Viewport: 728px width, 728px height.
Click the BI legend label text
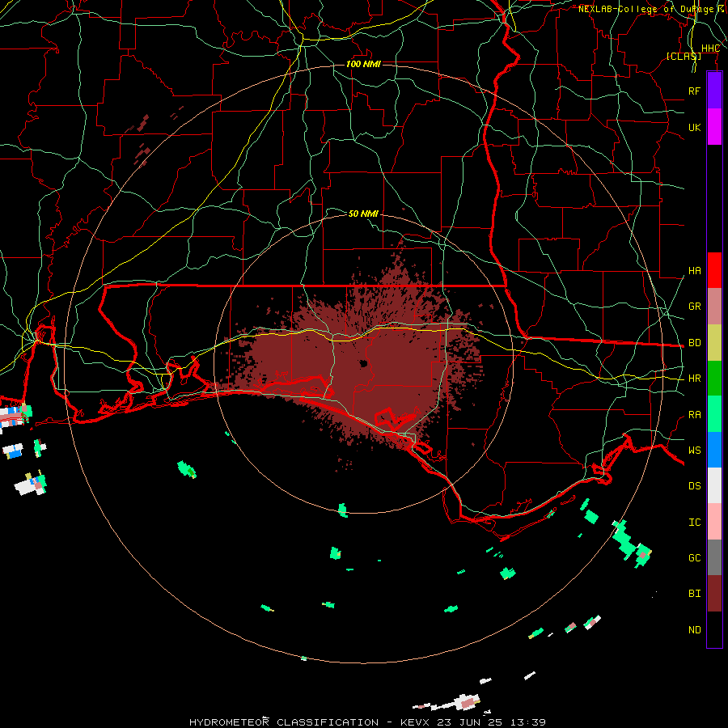coord(695,594)
